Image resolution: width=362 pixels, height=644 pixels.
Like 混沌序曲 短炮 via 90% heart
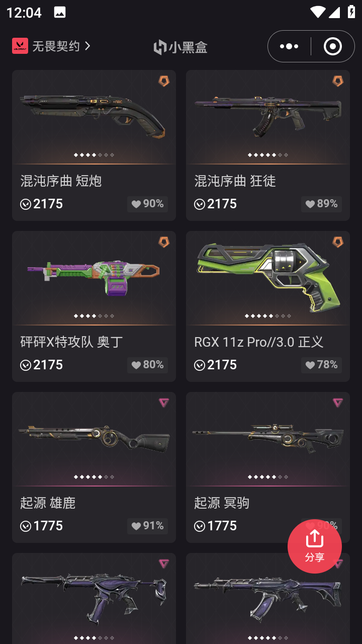[x=147, y=204]
